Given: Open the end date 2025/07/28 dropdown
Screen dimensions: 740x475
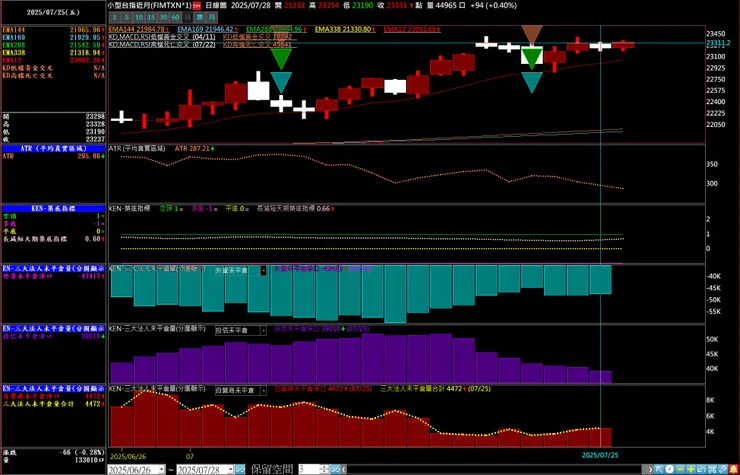Looking at the screenshot, I should [x=230, y=469].
